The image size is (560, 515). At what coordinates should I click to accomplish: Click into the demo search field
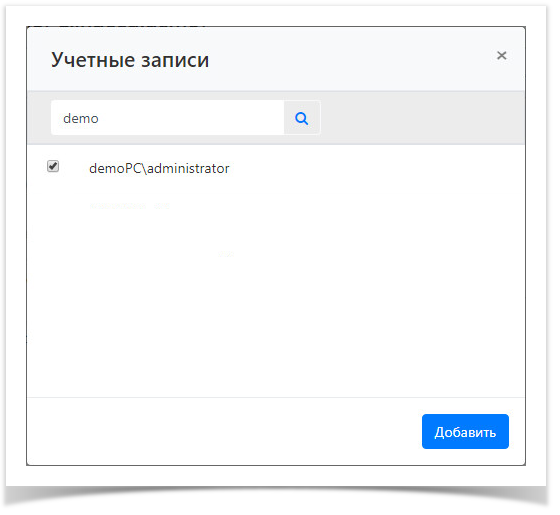tap(168, 118)
